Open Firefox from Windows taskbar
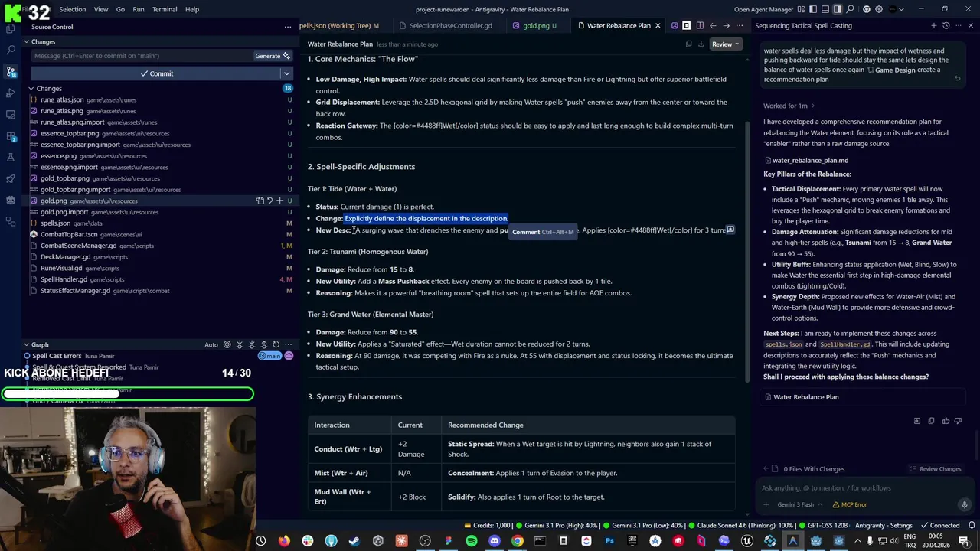980x551 pixels. click(284, 541)
